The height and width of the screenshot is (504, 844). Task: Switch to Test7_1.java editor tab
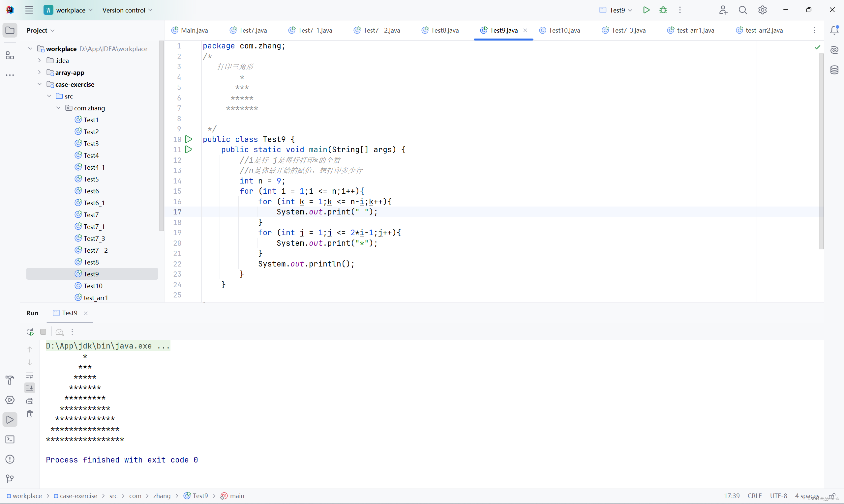(310, 30)
